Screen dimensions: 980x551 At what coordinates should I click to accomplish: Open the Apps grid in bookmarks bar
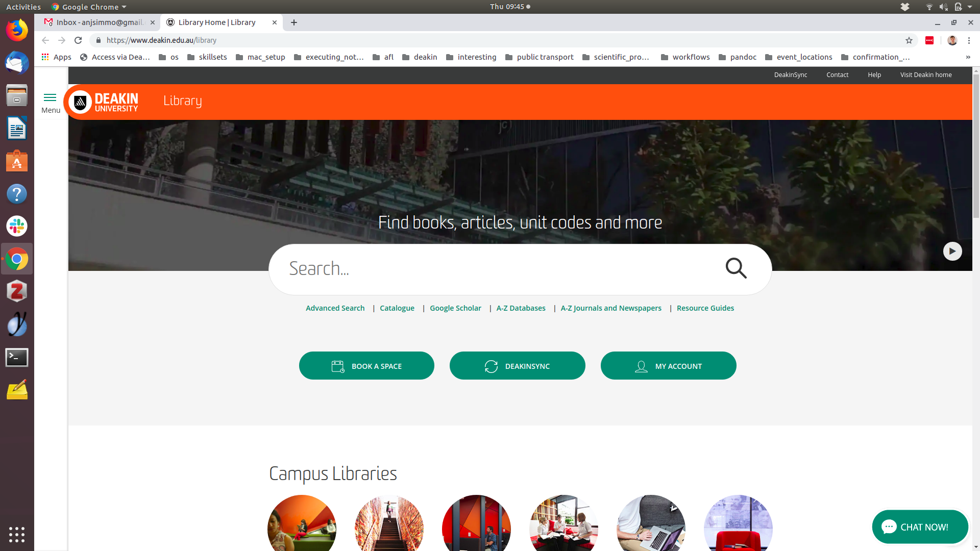click(x=56, y=57)
